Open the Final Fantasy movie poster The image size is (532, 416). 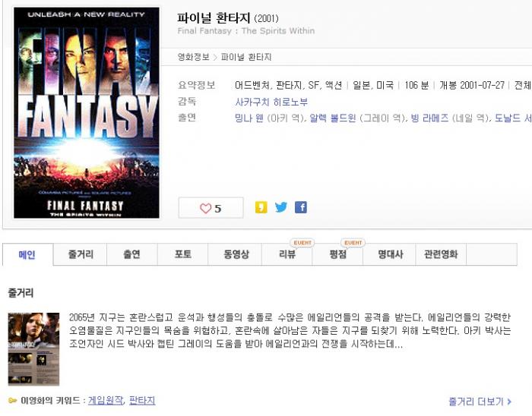(87, 112)
